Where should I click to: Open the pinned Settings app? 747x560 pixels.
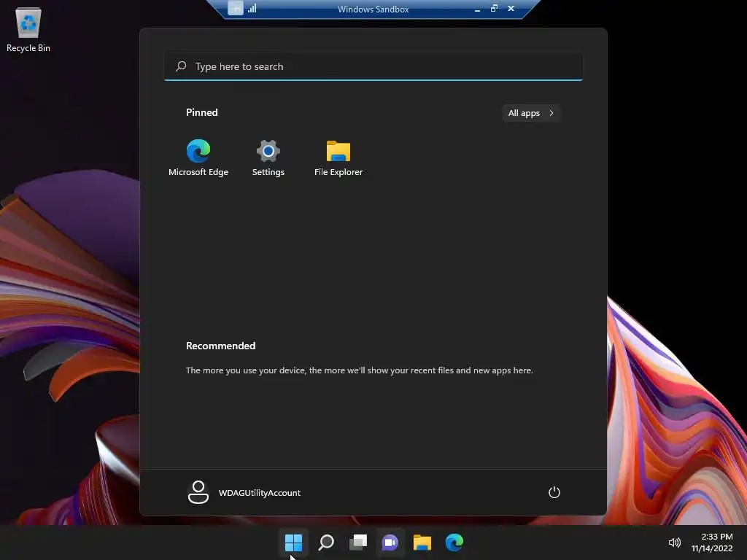pyautogui.click(x=268, y=157)
